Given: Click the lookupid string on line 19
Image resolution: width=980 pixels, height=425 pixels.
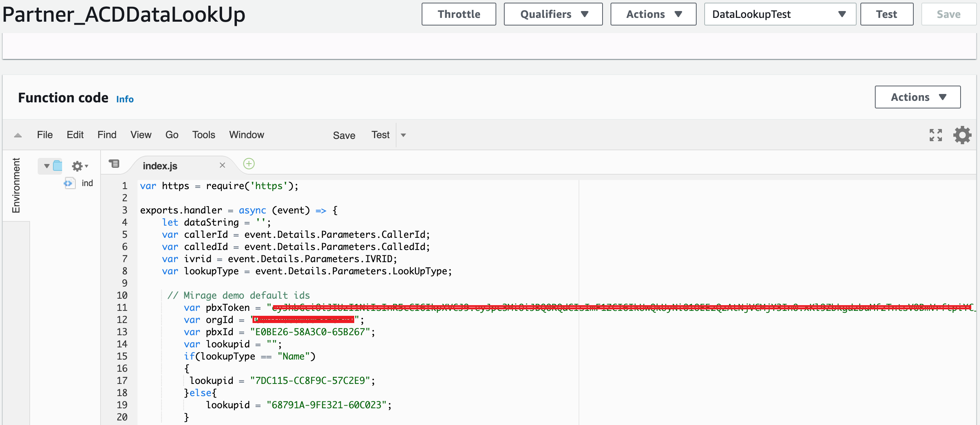Looking at the screenshot, I should tap(326, 405).
